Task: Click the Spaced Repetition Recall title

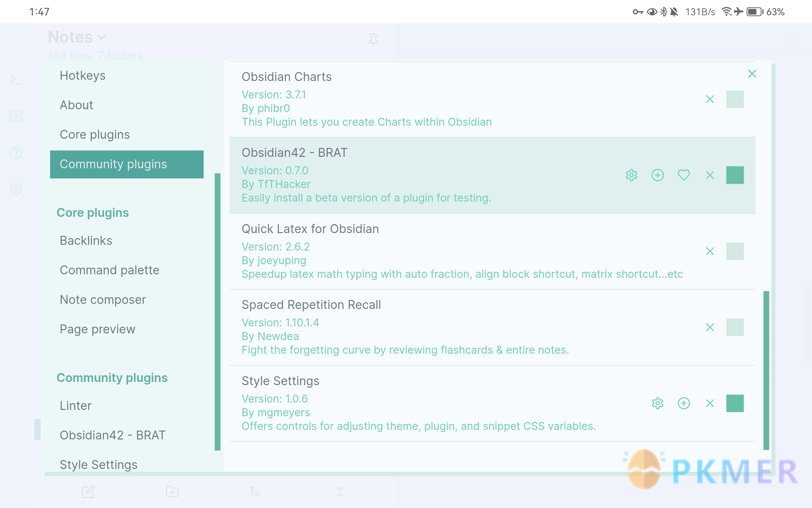Action: click(x=311, y=305)
